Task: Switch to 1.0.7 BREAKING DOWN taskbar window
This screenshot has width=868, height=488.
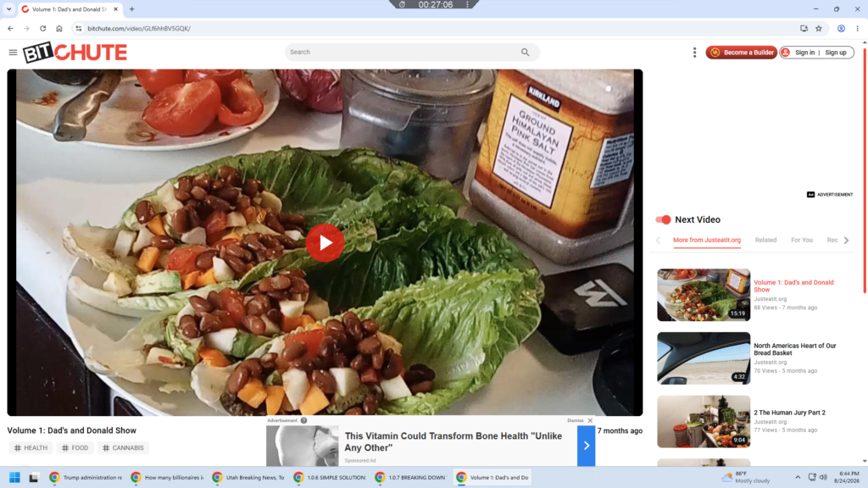Action: pyautogui.click(x=411, y=477)
